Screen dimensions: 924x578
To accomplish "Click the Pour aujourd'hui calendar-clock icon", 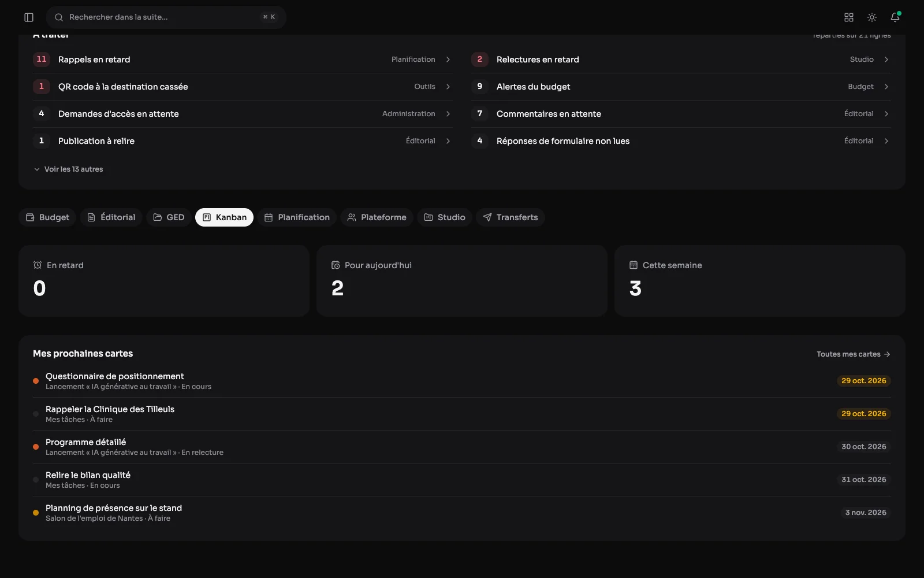I will (336, 265).
